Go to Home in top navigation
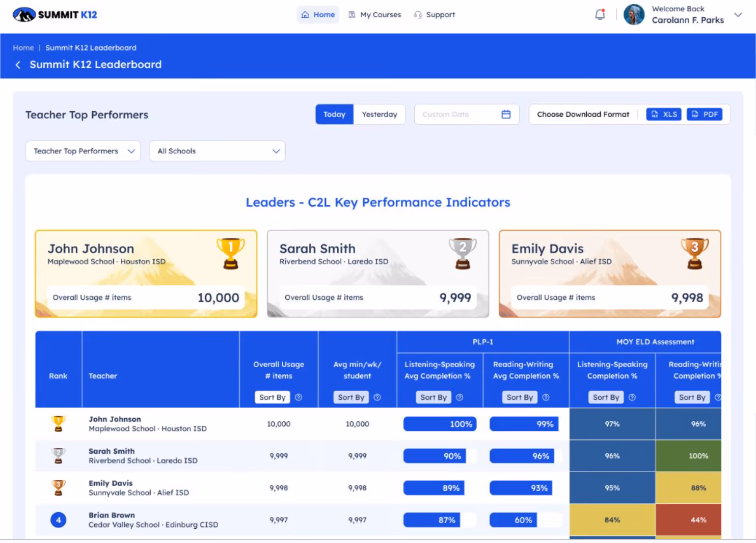The image size is (756, 543). click(x=318, y=15)
